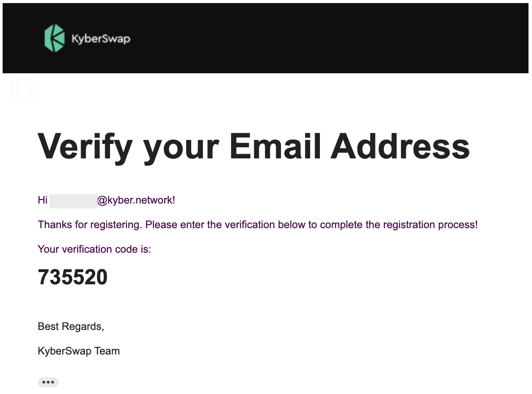Click the KyberSwap wordmark in header
This screenshot has width=532, height=394.
(101, 39)
